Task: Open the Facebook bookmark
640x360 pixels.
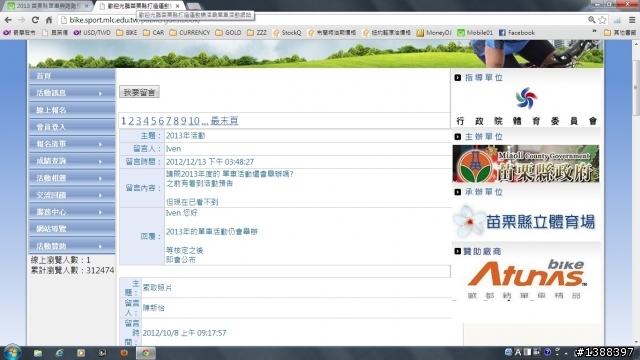Action: coord(517,33)
